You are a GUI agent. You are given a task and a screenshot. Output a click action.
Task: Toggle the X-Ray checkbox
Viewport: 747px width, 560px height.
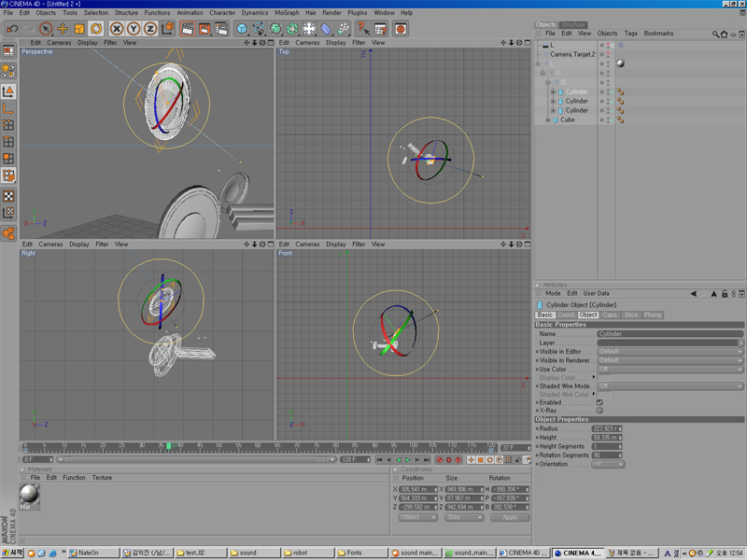tap(599, 411)
